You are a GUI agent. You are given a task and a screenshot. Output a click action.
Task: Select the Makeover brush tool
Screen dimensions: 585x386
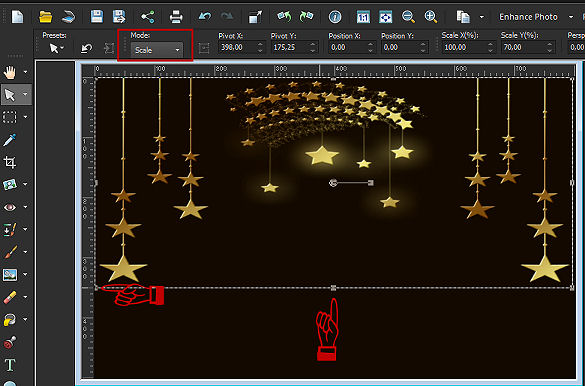pyautogui.click(x=10, y=230)
